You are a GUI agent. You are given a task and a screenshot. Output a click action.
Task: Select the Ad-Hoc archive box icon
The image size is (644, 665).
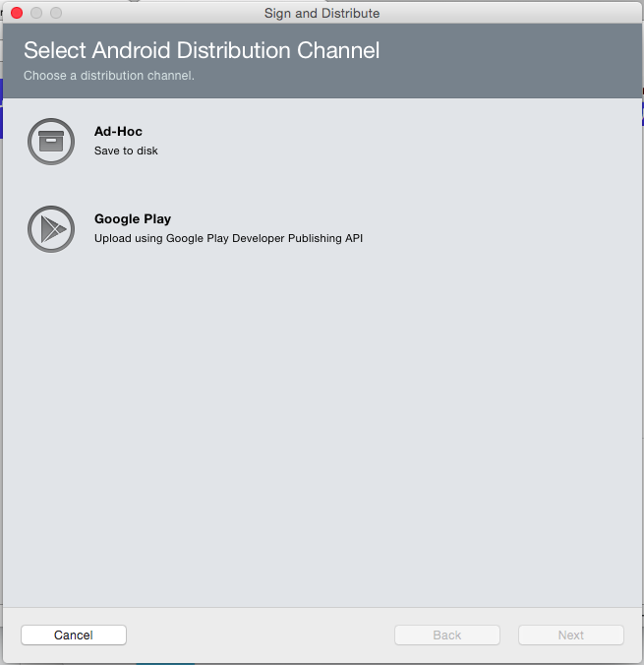(51, 142)
